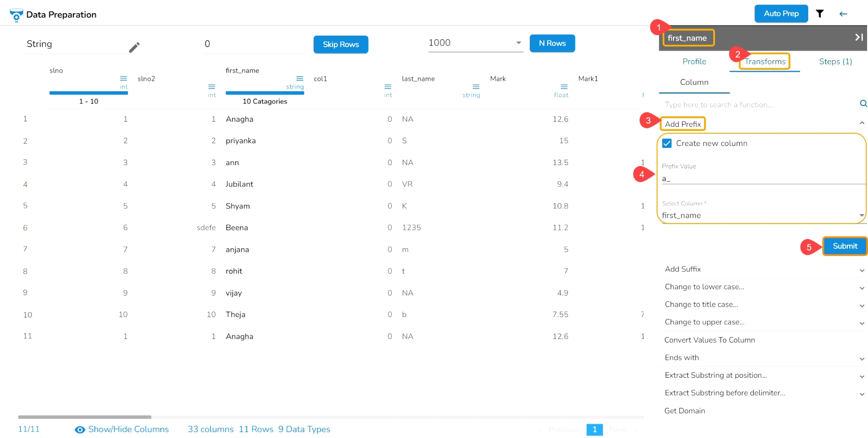
Task: Click the 11 Rows status text
Action: (256, 429)
